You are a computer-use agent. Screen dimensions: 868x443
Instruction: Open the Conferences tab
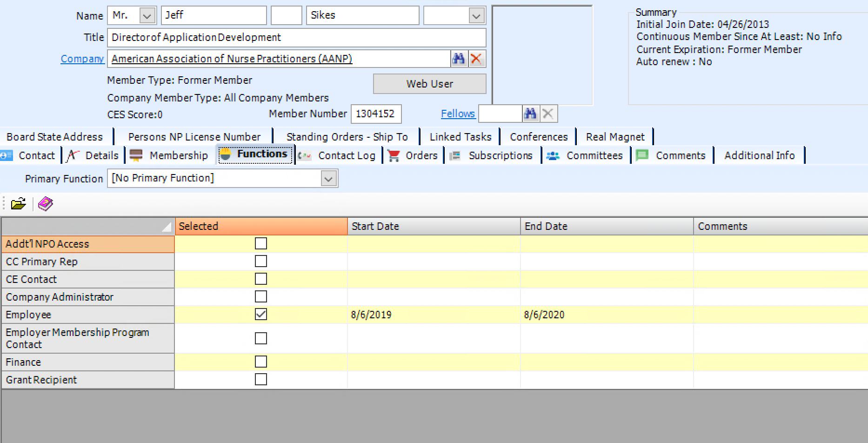coord(538,136)
